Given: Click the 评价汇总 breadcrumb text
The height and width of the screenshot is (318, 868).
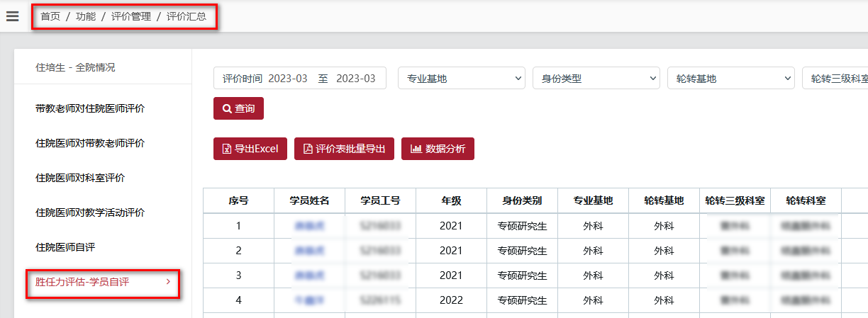Looking at the screenshot, I should point(187,16).
